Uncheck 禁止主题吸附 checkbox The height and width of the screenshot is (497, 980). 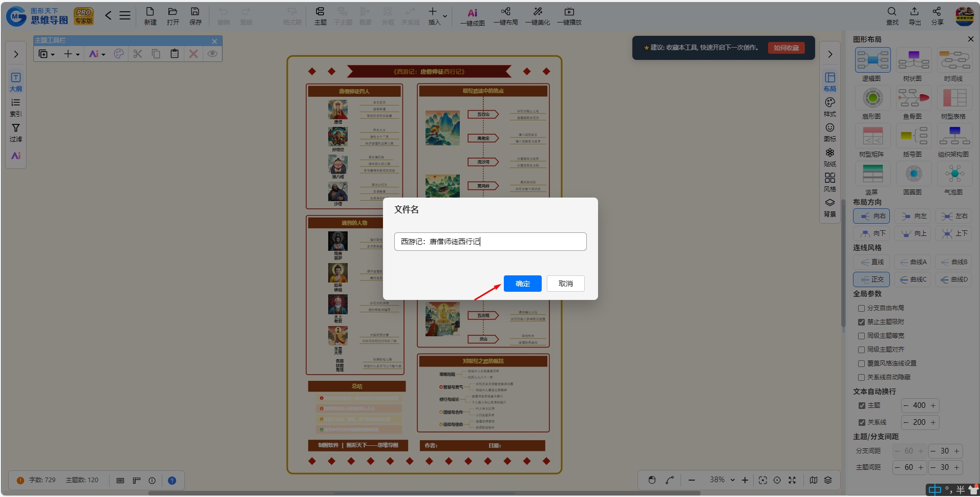coord(861,322)
